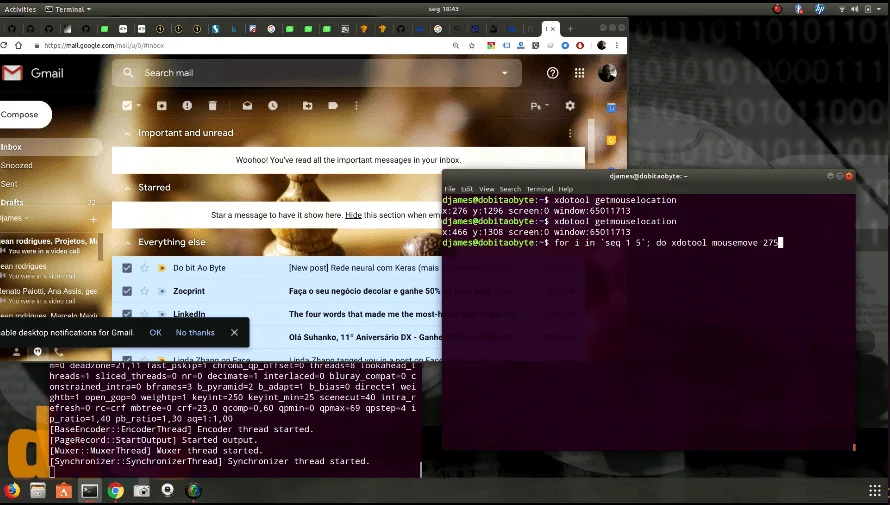Open Activities overview
The height and width of the screenshot is (505, 890).
point(20,9)
